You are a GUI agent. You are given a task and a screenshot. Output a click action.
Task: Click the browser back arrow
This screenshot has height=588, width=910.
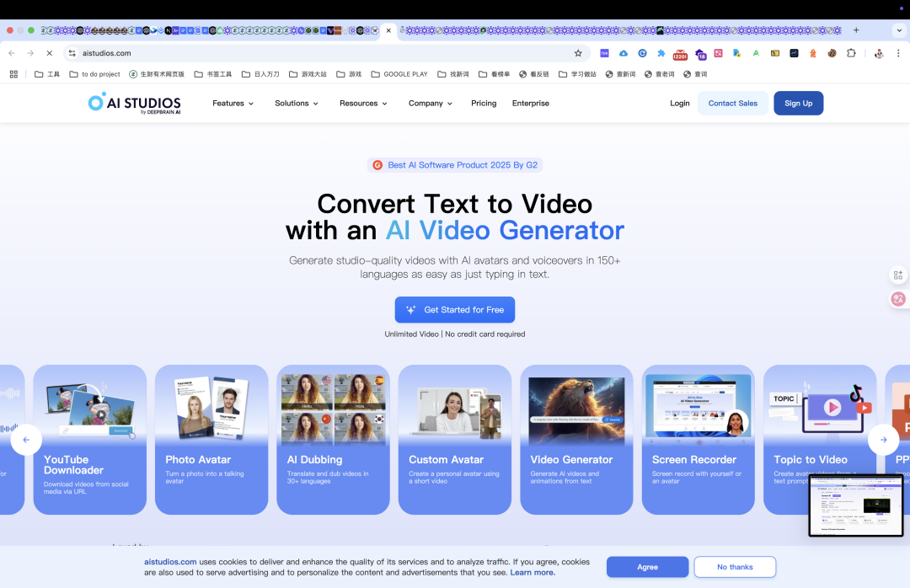tap(12, 53)
